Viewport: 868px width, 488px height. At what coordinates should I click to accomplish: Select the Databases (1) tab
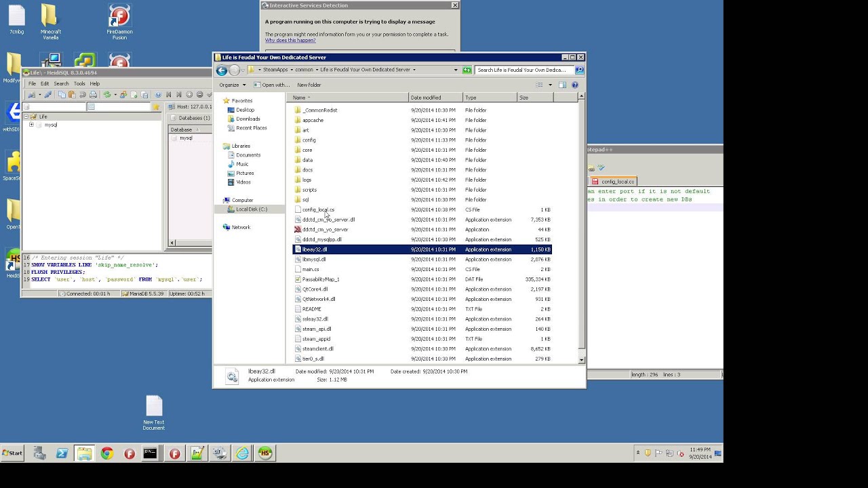191,118
